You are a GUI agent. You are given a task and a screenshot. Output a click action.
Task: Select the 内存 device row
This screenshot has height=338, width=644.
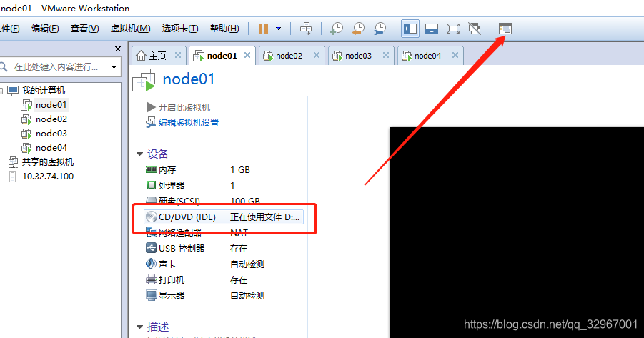[x=224, y=169]
